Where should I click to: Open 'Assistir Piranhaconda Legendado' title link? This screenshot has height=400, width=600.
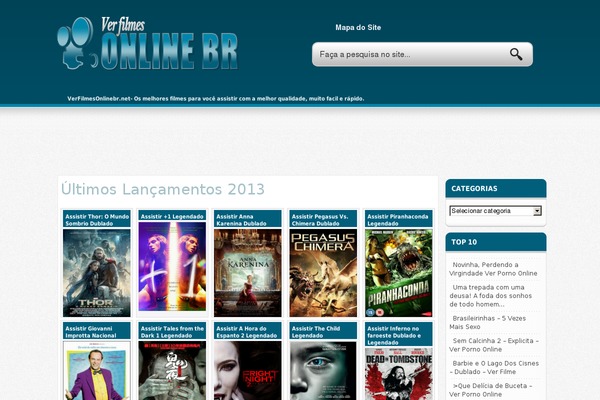[x=397, y=220]
